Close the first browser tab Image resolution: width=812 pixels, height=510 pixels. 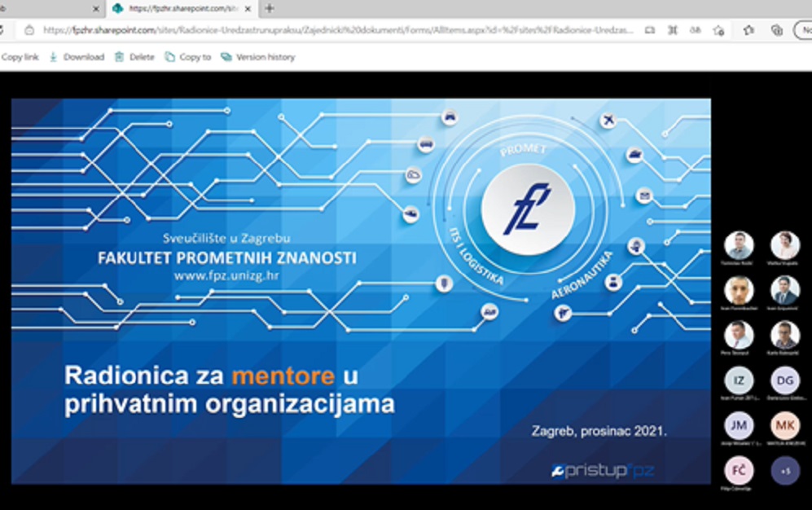[x=95, y=9]
